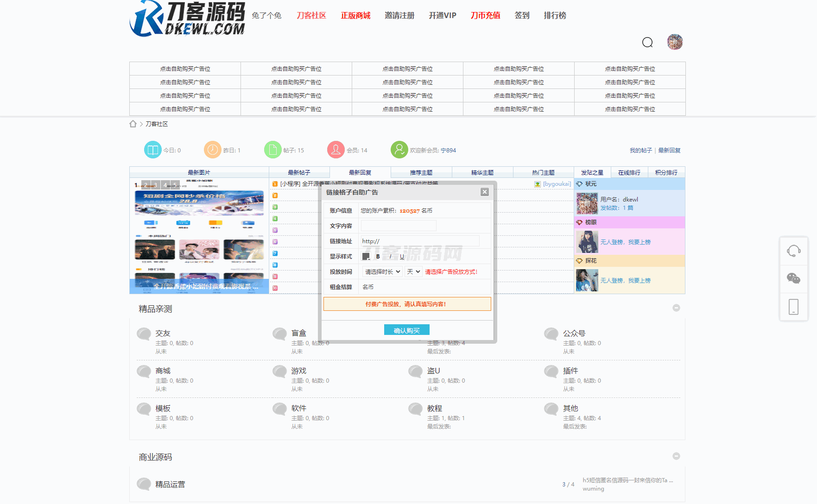Collapse the 精品亲测 section
Image resolution: width=817 pixels, height=504 pixels.
click(x=676, y=308)
